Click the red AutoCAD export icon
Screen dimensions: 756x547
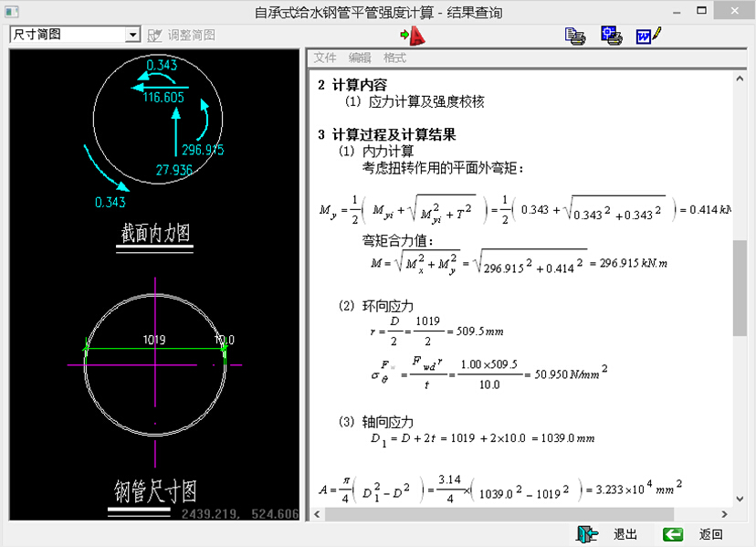(x=413, y=36)
